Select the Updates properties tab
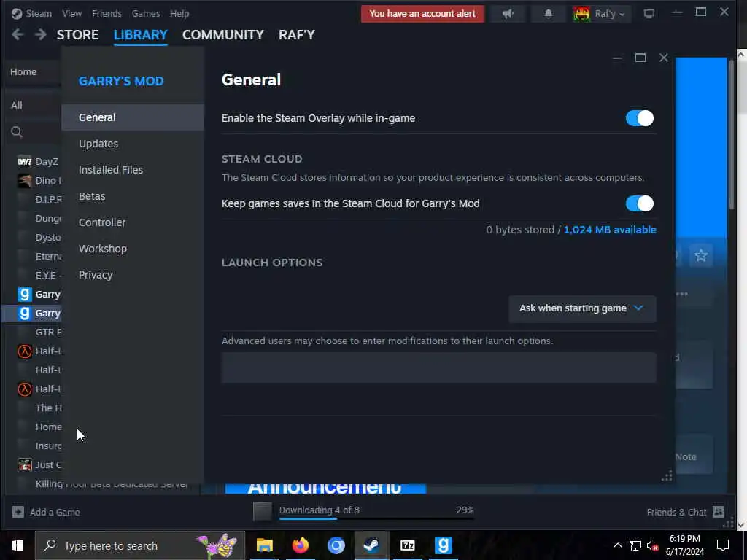 (133, 144)
